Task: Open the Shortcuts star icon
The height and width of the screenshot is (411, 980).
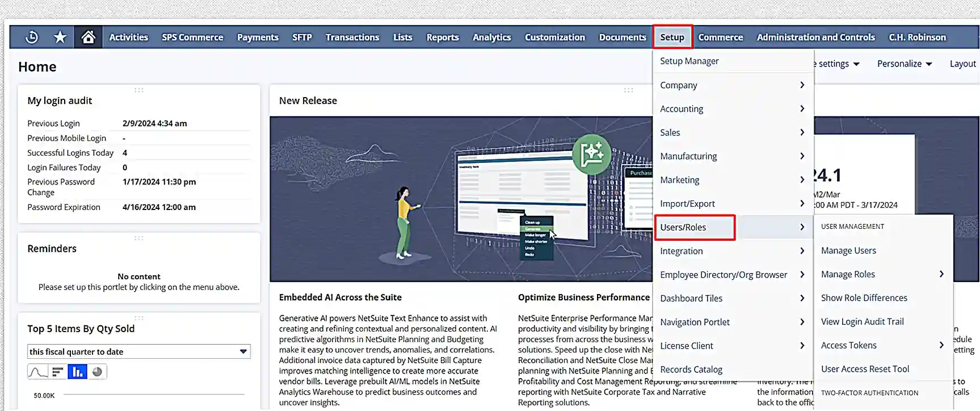Action: click(60, 37)
